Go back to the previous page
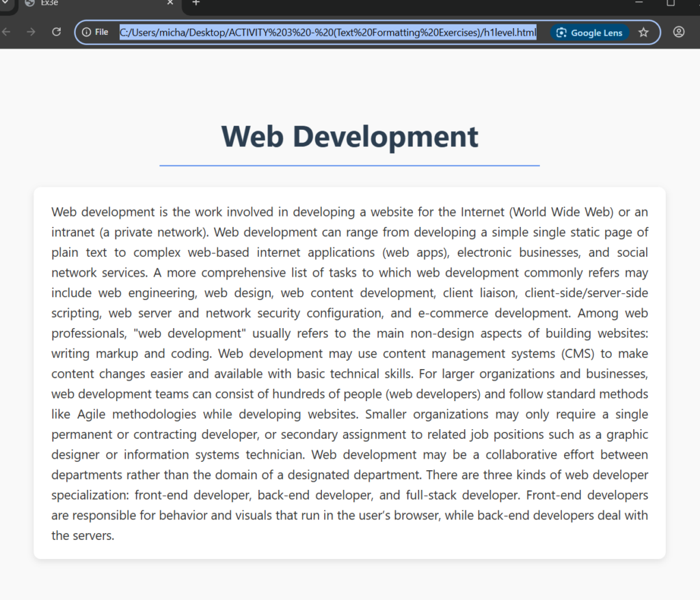The image size is (700, 600). click(x=7, y=32)
